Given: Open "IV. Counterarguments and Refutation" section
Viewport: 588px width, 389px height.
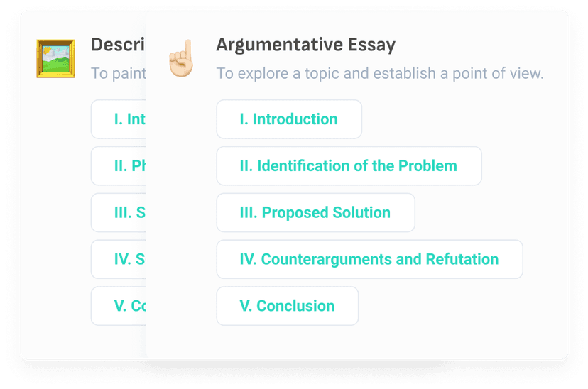Looking at the screenshot, I should 369,259.
